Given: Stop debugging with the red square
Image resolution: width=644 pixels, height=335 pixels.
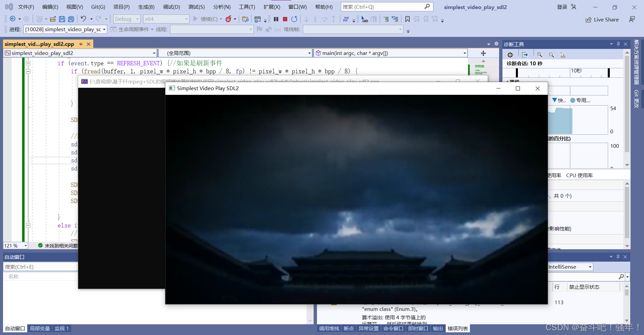Looking at the screenshot, I should tap(285, 19).
